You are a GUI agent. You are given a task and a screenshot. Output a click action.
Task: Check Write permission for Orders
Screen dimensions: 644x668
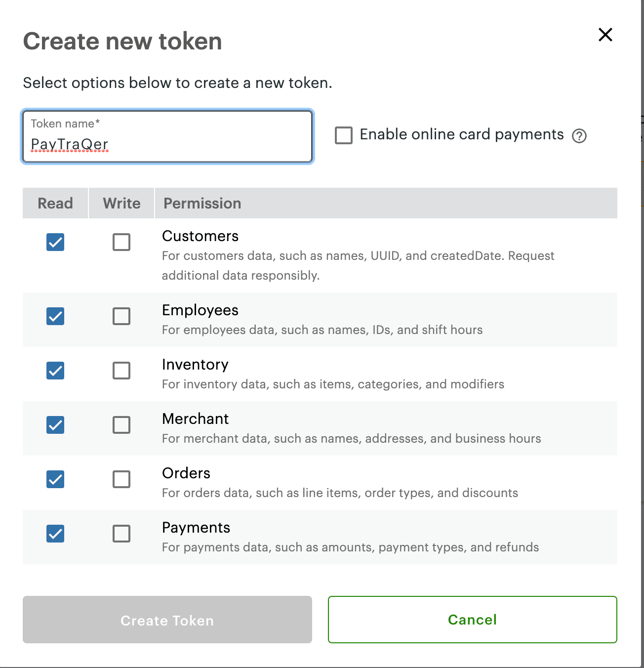(x=121, y=479)
